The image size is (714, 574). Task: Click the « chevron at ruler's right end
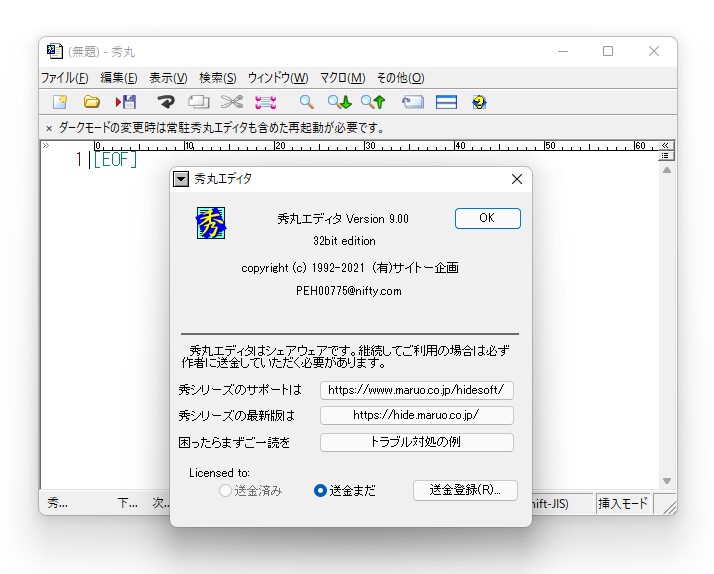point(665,146)
